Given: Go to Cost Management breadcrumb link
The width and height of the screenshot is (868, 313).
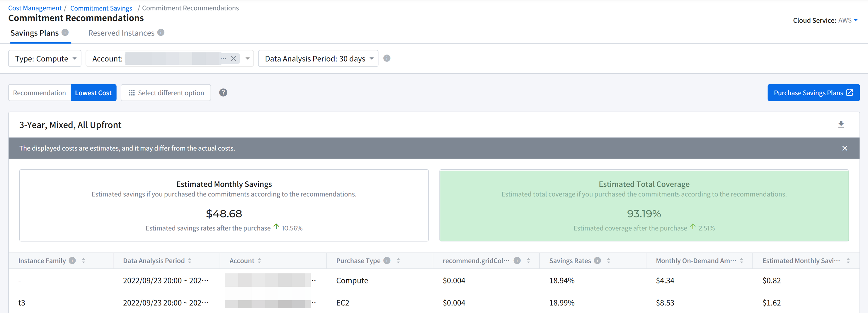Looking at the screenshot, I should point(35,8).
